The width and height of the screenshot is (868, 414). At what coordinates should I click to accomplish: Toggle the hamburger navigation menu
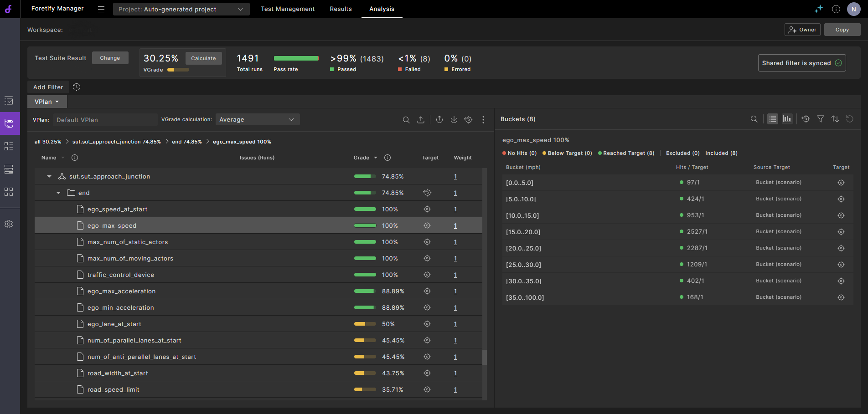tap(101, 9)
